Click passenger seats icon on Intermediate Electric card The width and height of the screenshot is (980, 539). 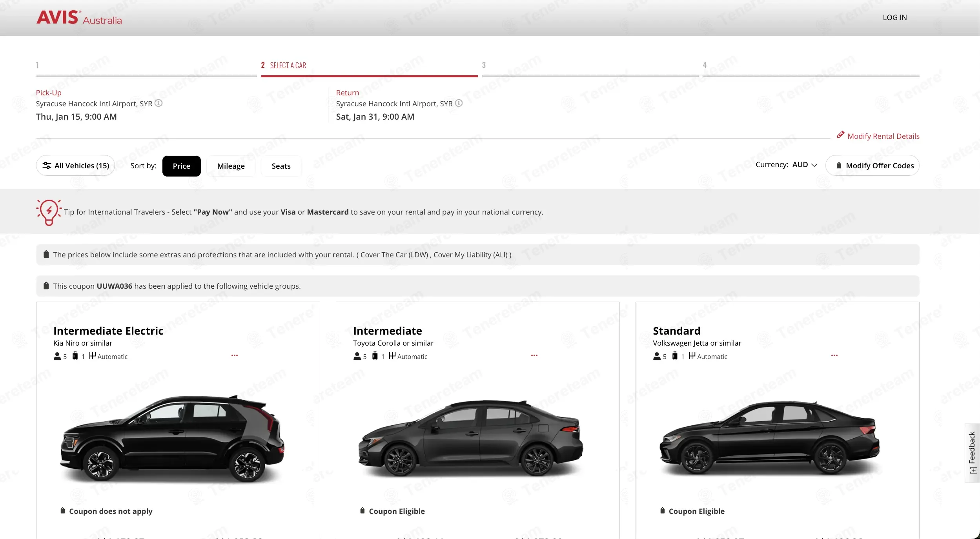tap(57, 356)
